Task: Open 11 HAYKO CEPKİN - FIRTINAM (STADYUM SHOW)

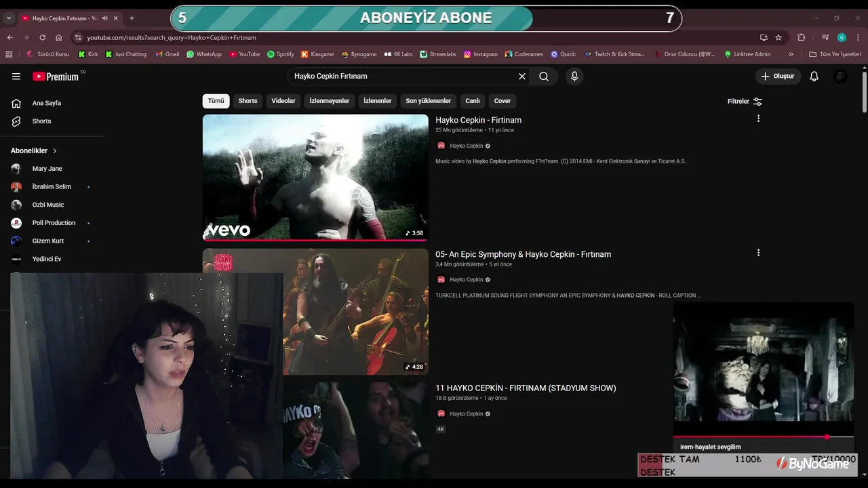Action: click(x=526, y=388)
